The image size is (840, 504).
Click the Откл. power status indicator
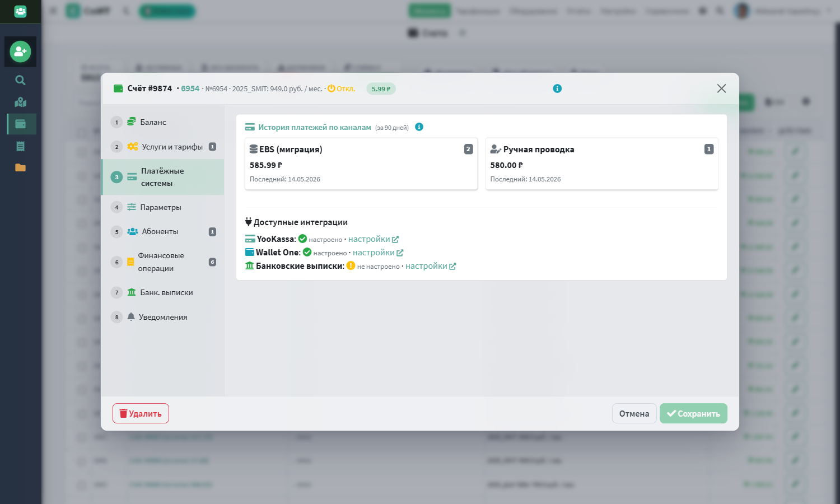341,88
